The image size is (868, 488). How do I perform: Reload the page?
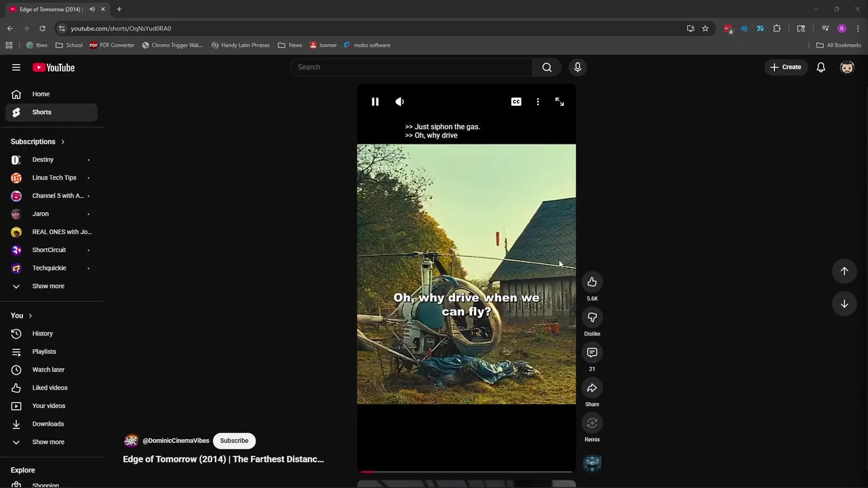click(42, 28)
